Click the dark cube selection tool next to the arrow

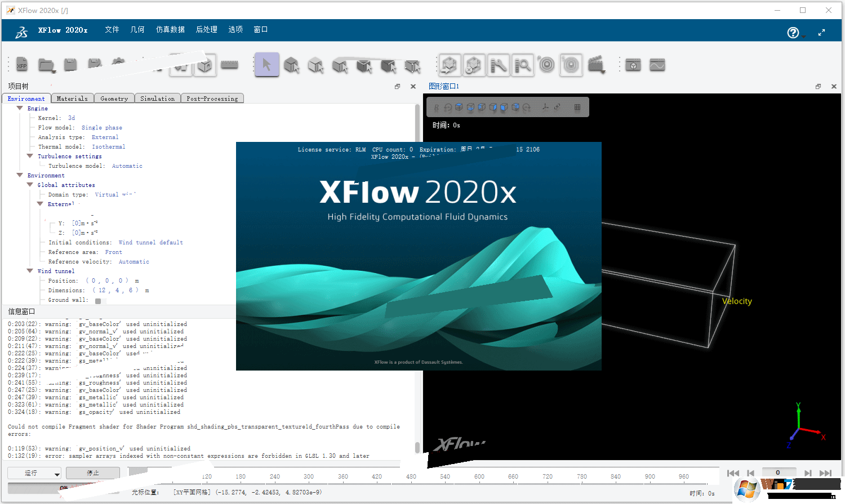pos(291,65)
